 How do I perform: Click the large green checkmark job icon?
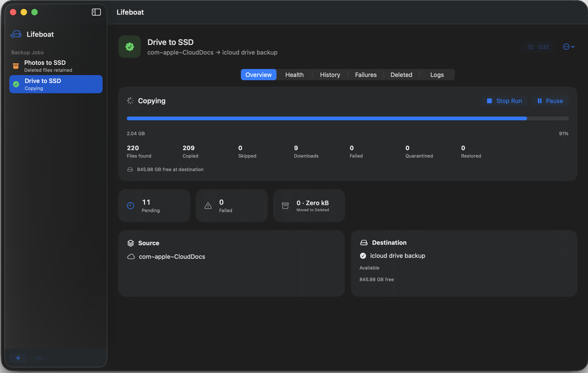pyautogui.click(x=130, y=47)
